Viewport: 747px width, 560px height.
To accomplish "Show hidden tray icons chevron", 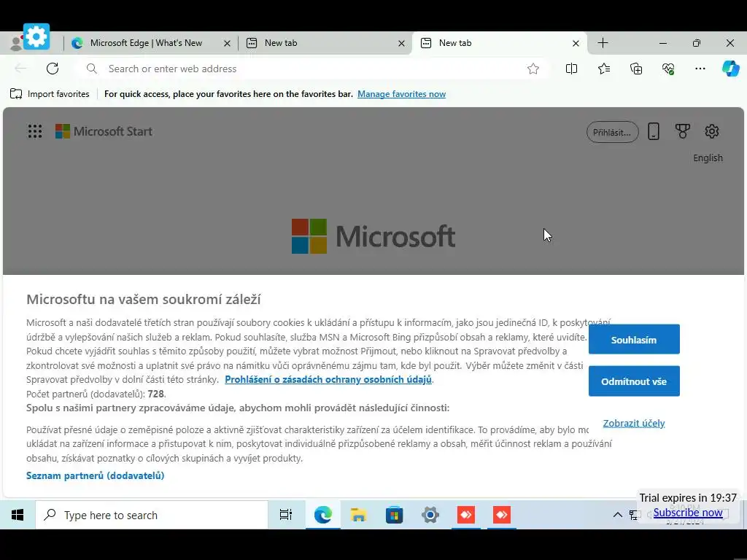I will [x=617, y=515].
